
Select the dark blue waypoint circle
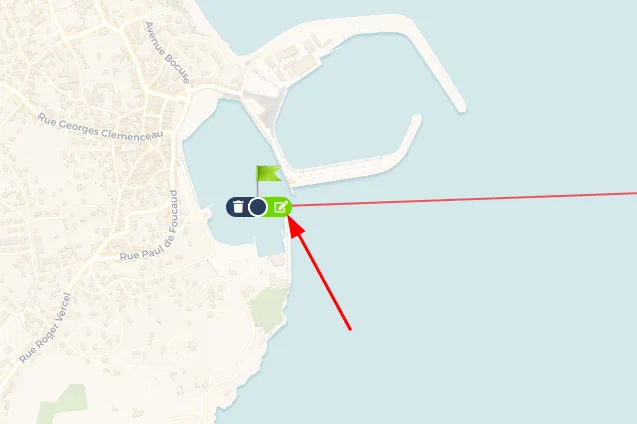tap(257, 207)
